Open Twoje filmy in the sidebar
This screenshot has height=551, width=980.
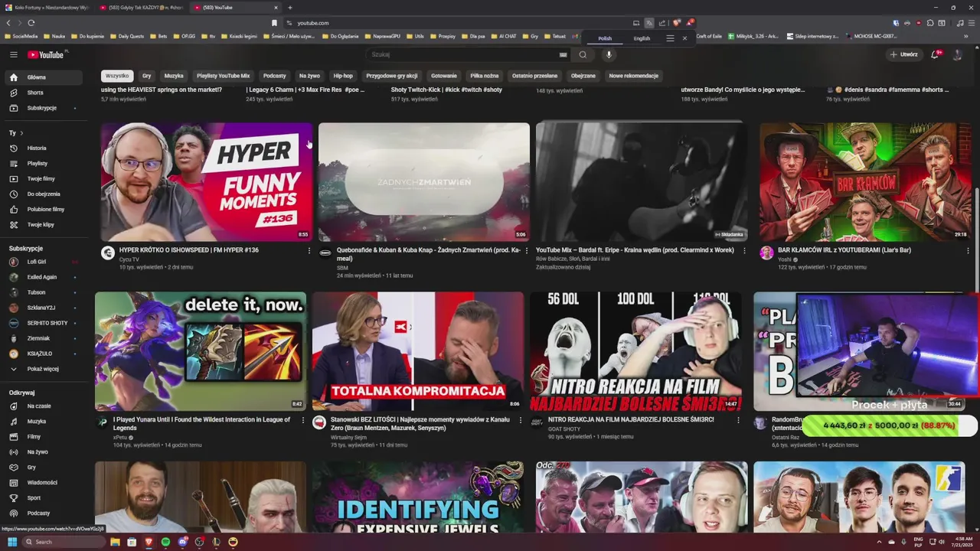(42, 178)
